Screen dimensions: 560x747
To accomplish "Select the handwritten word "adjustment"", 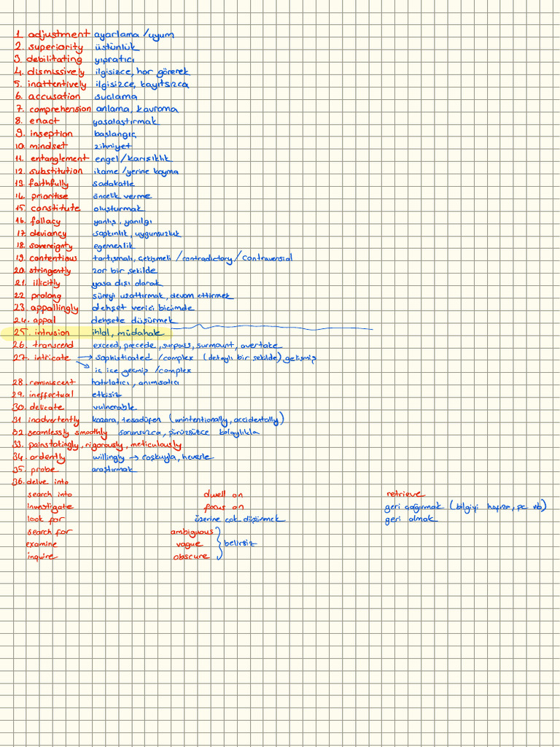I will tap(58, 35).
